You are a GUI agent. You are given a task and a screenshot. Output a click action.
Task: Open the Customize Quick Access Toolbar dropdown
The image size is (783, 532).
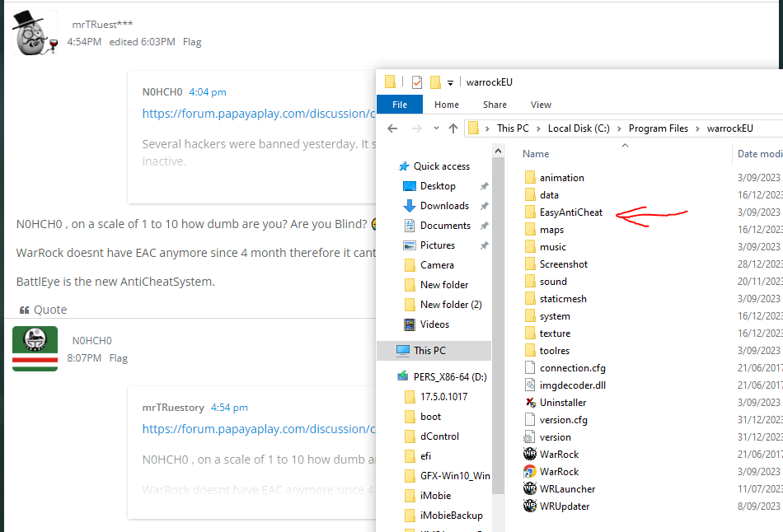pyautogui.click(x=450, y=83)
